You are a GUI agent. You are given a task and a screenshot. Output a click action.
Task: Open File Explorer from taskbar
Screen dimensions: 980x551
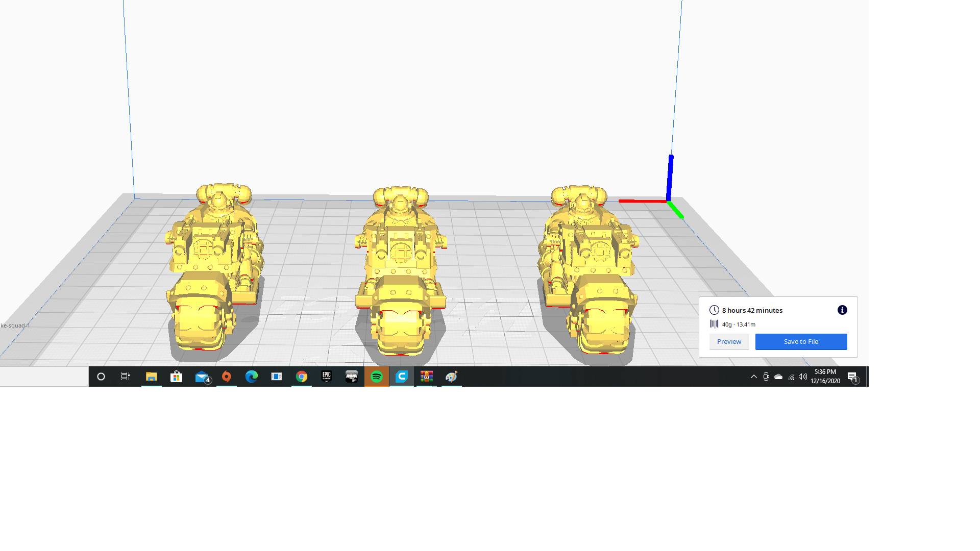[152, 377]
